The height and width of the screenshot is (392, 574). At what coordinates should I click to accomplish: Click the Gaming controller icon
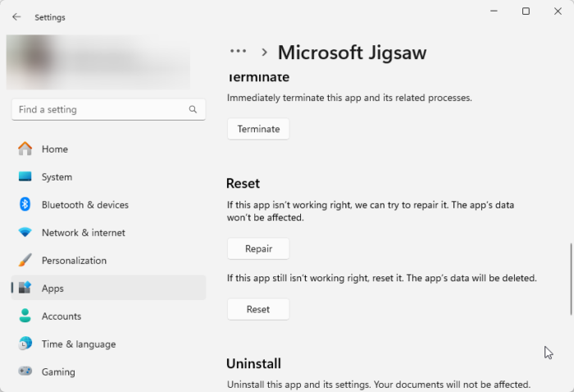pos(25,372)
